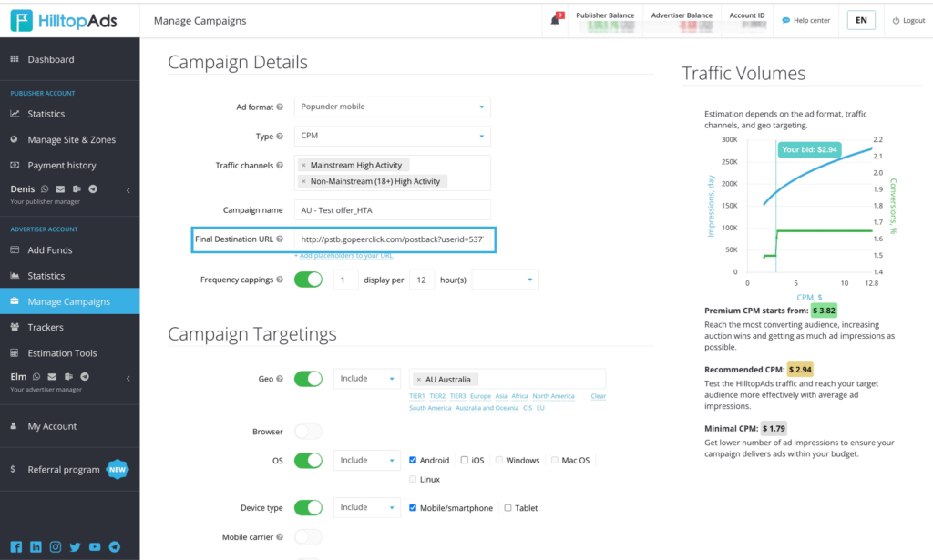The height and width of the screenshot is (560, 933).
Task: Open the footer Telegram channel icon
Action: pyautogui.click(x=114, y=547)
